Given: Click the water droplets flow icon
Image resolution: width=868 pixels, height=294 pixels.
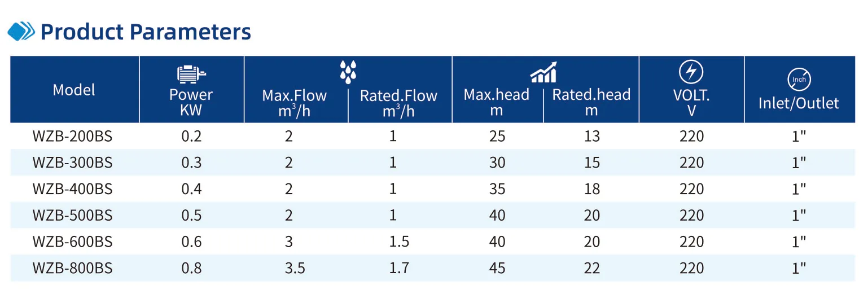Looking at the screenshot, I should click(348, 72).
